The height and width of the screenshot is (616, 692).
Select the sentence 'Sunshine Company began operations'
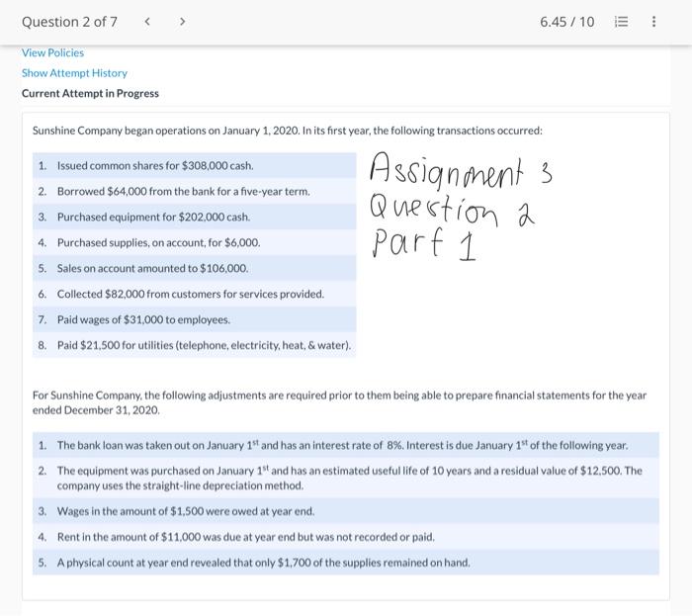pos(288,131)
